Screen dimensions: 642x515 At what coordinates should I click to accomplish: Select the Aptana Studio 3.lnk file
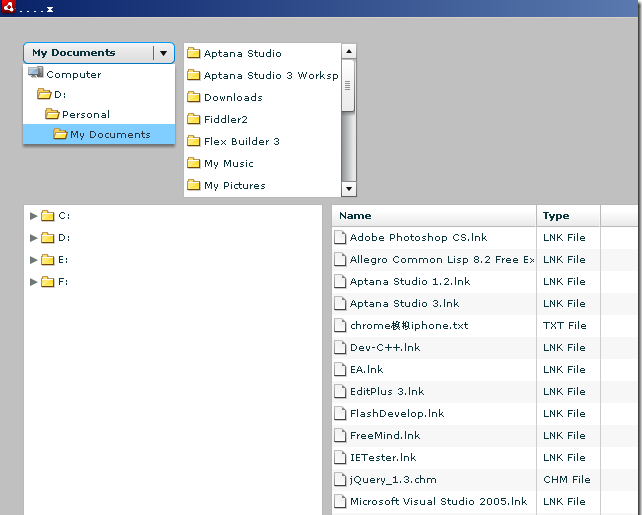click(405, 304)
